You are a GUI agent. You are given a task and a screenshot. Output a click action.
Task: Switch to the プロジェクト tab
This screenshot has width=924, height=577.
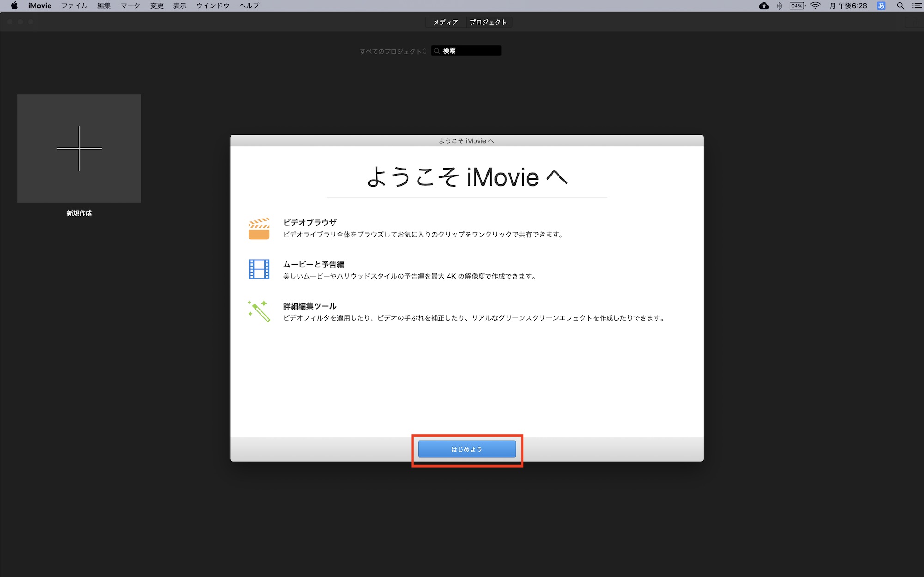tap(488, 22)
